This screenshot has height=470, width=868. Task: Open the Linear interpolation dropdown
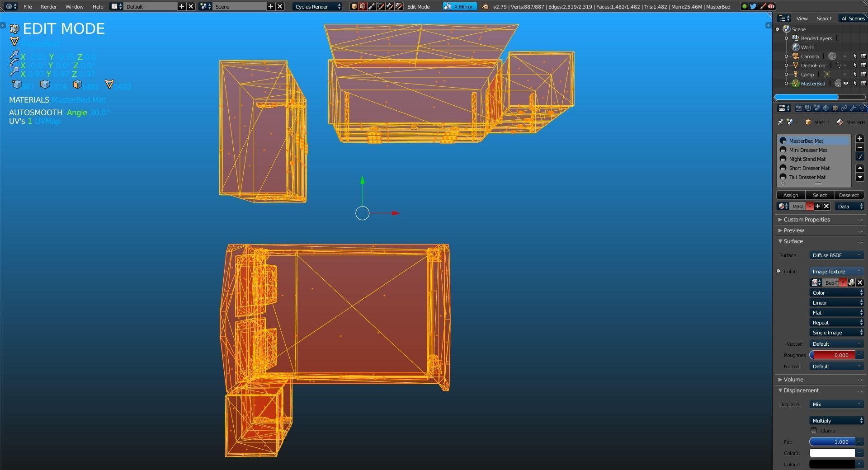coord(836,302)
